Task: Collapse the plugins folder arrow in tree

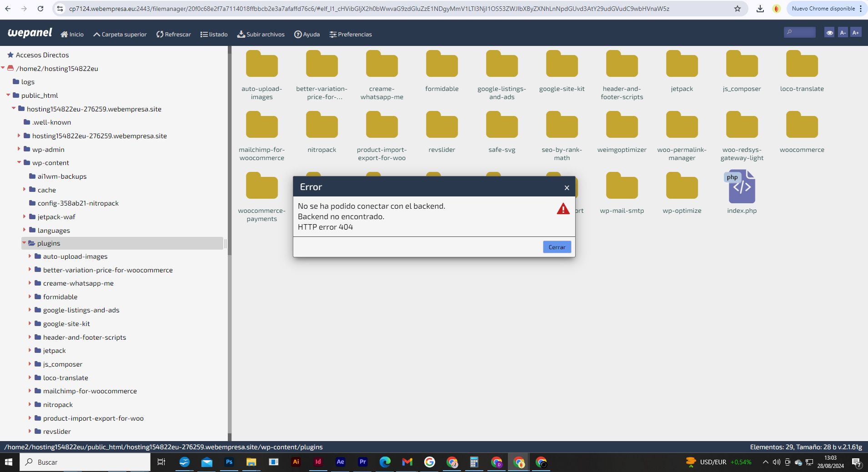Action: pyautogui.click(x=25, y=243)
